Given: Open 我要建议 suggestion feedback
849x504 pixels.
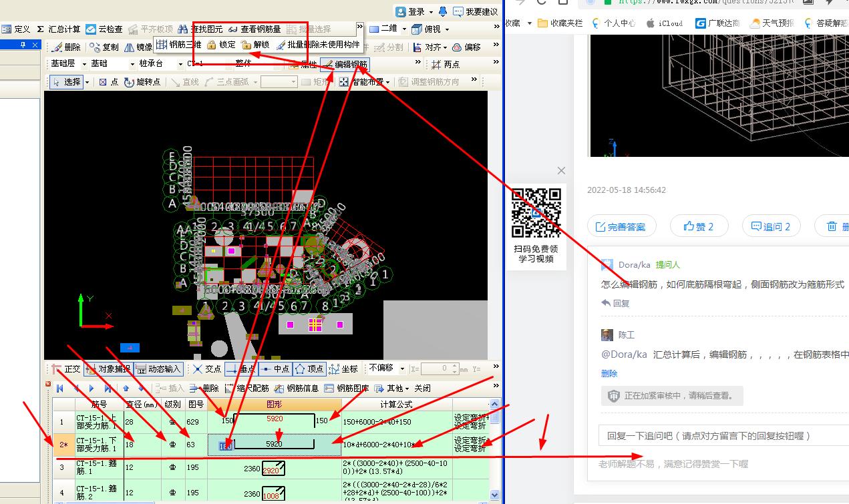Looking at the screenshot, I should click(x=476, y=11).
